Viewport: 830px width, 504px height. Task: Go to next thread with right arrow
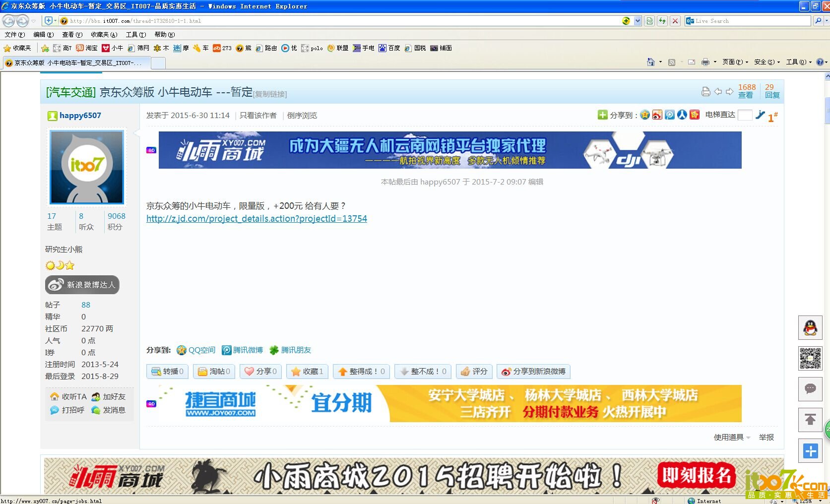[729, 91]
